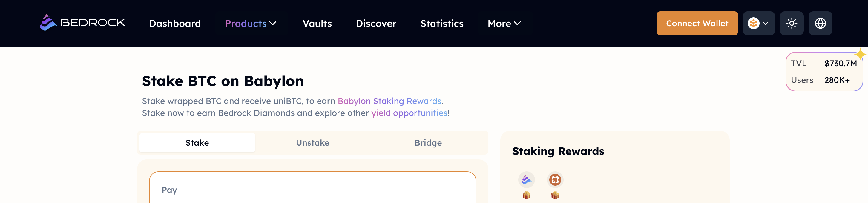Switch to the Bridge tab
Viewport: 868px width, 203px height.
coord(428,143)
